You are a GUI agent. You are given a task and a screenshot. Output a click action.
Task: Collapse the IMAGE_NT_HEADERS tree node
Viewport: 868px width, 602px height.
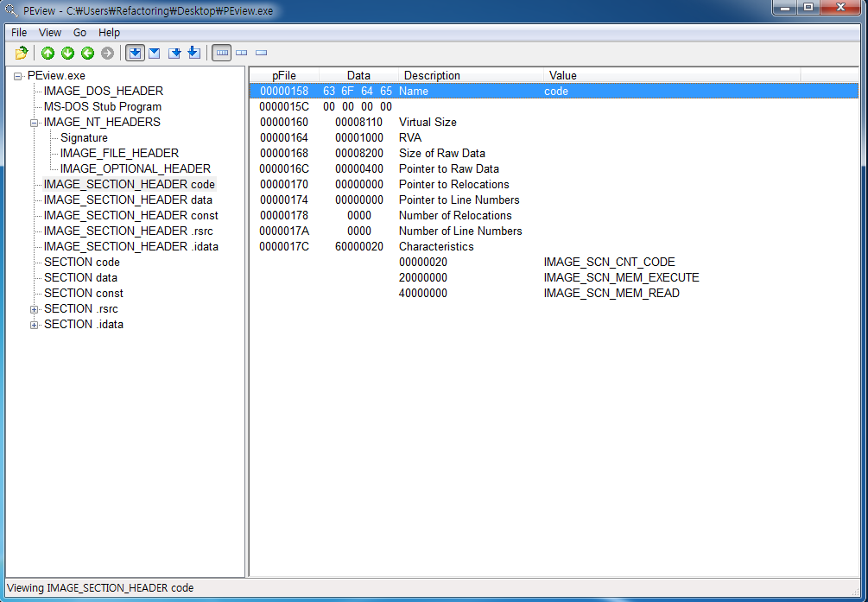[35, 123]
